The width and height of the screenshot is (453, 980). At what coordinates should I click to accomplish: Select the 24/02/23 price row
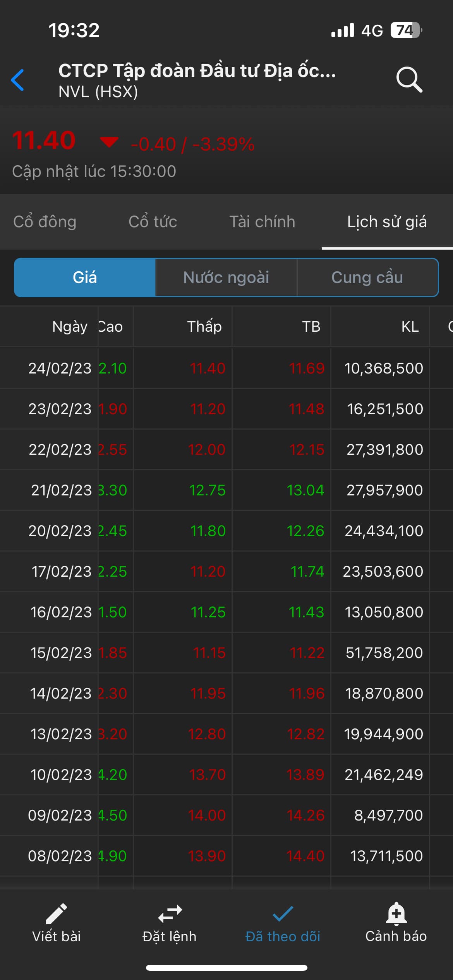coord(60,368)
